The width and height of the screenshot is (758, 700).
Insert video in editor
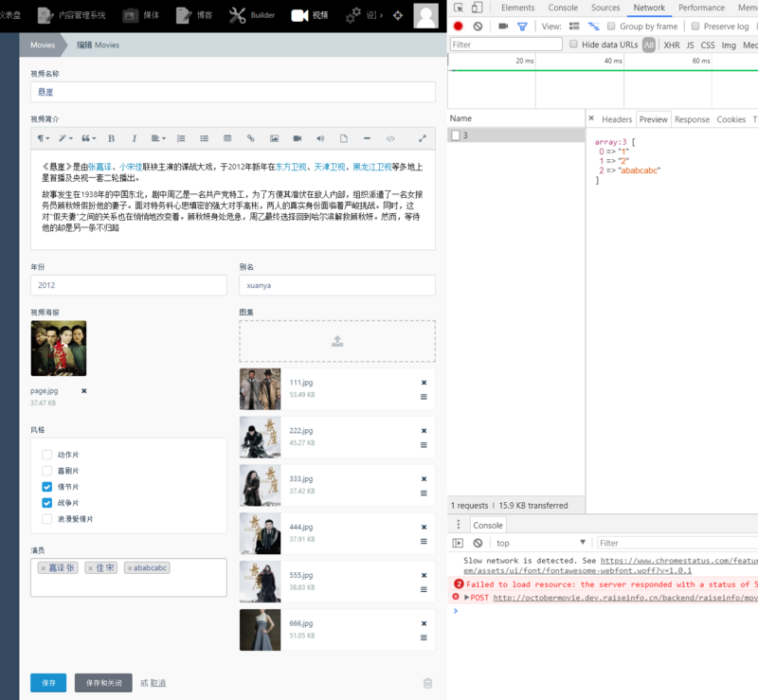point(298,138)
